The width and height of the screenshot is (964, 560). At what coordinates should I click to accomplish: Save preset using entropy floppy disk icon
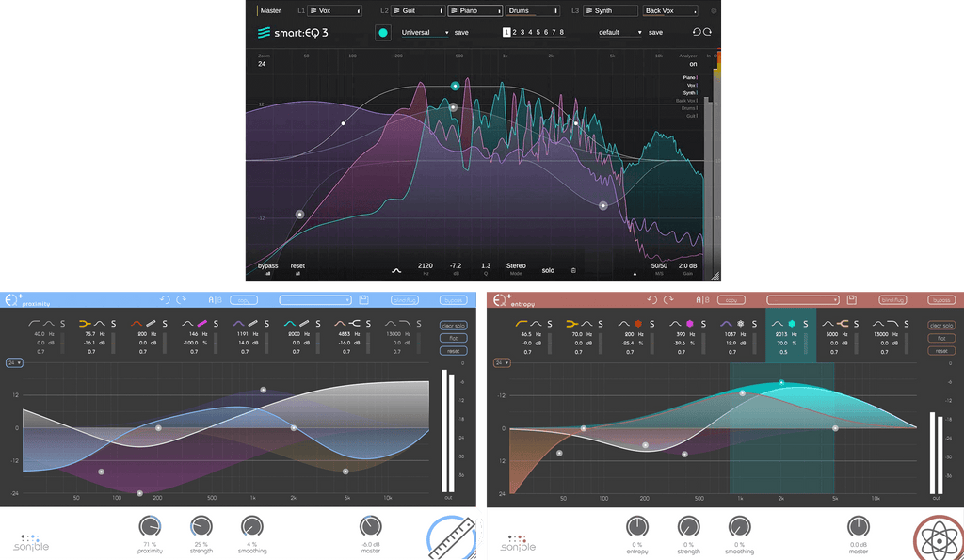pos(851,300)
